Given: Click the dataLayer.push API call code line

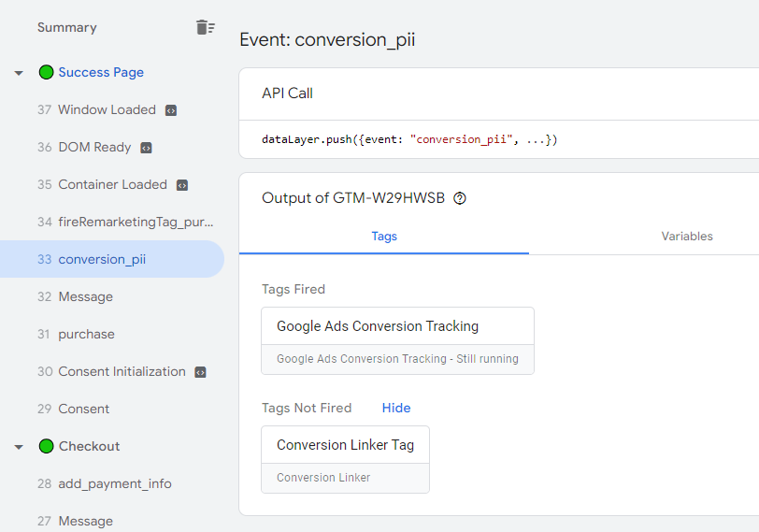Looking at the screenshot, I should [x=409, y=140].
